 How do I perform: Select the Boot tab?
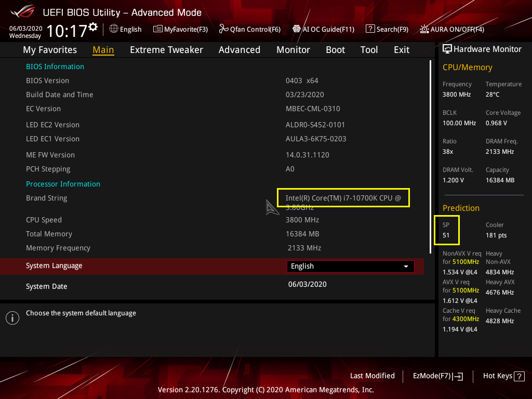[x=335, y=50]
